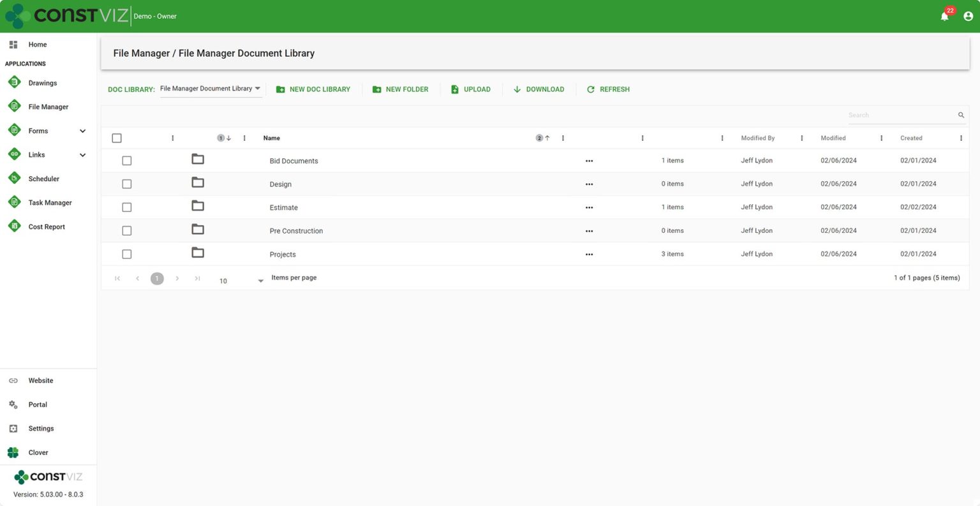Open the Settings menu item
980x506 pixels.
tap(41, 428)
